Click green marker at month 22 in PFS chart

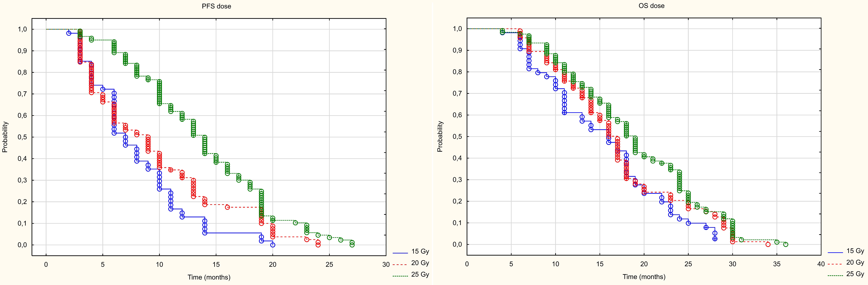pyautogui.click(x=296, y=223)
